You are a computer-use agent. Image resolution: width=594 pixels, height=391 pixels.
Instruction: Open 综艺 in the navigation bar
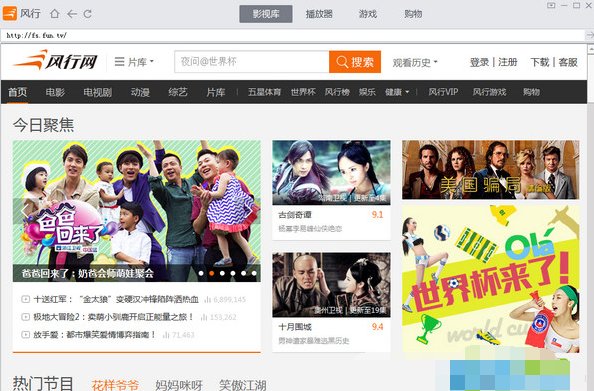[178, 92]
